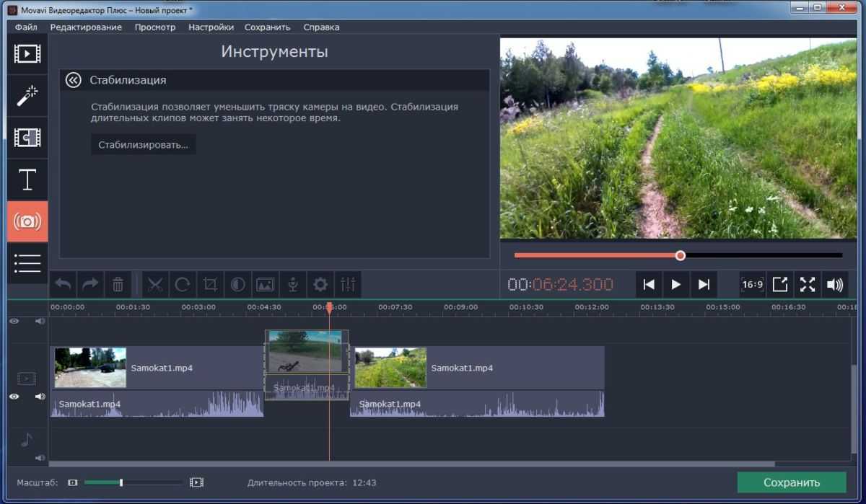Click the scissors split clip tool
Viewport: 866px width, 504px height.
click(154, 285)
